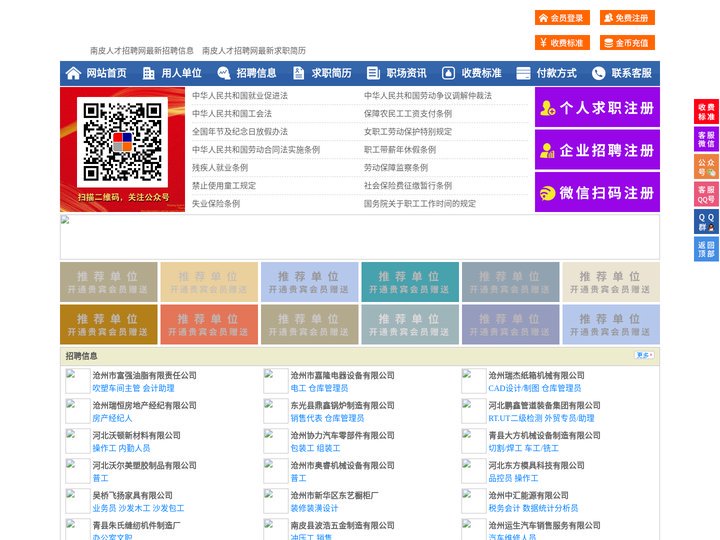The width and height of the screenshot is (720, 540).
Task: Open job link 房产经纪人
Action: (112, 418)
